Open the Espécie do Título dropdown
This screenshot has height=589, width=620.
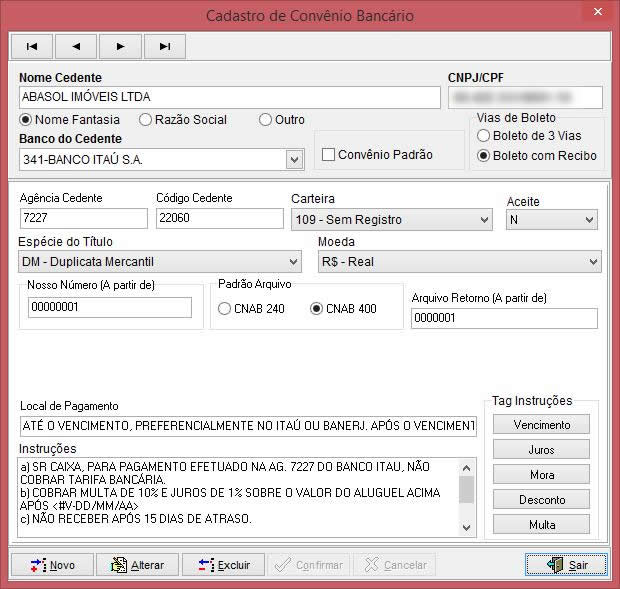(293, 262)
